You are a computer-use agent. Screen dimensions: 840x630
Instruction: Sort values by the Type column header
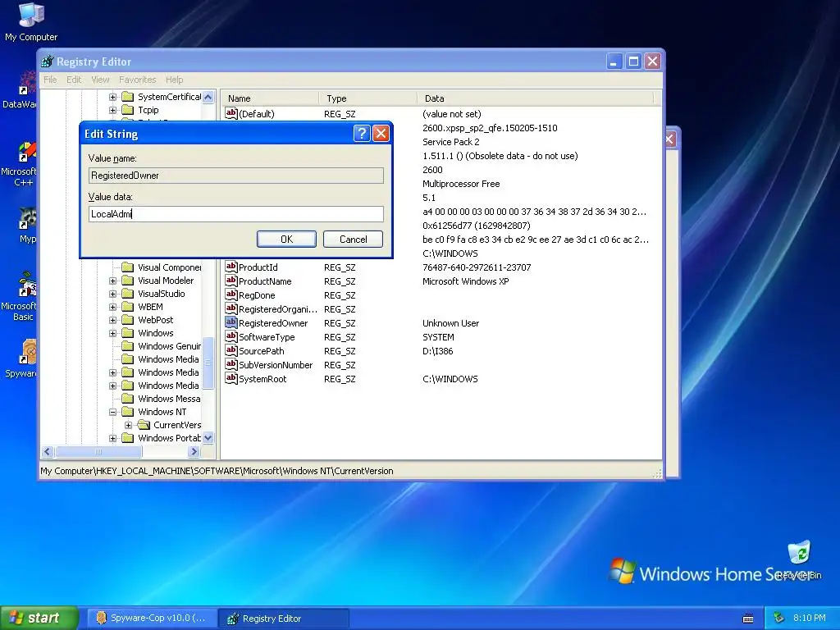tap(368, 98)
